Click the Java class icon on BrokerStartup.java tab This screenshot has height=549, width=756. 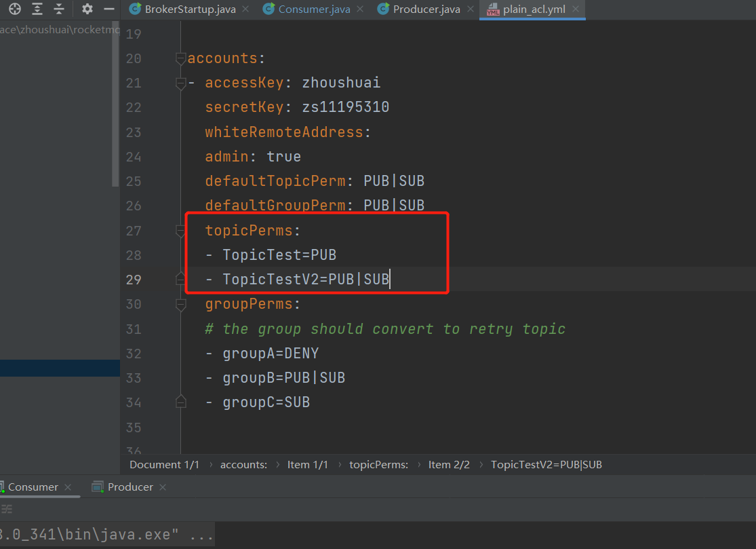point(136,10)
